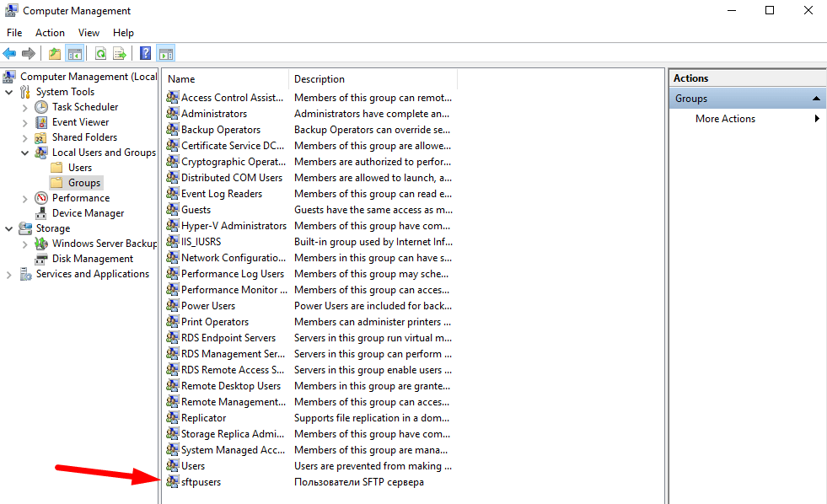Click the Refresh toolbar icon
Screen dimensions: 827x504
[x=100, y=53]
